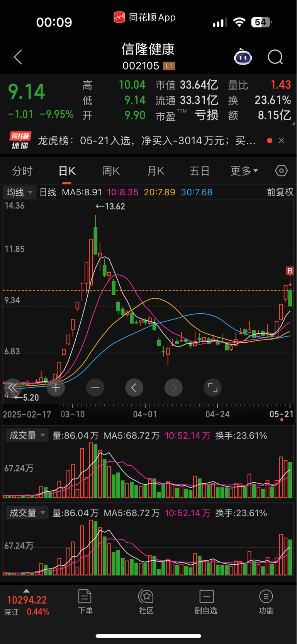Image resolution: width=297 pixels, height=644 pixels.
Task: Tap the 05-21 date marker
Action: pyautogui.click(x=282, y=414)
